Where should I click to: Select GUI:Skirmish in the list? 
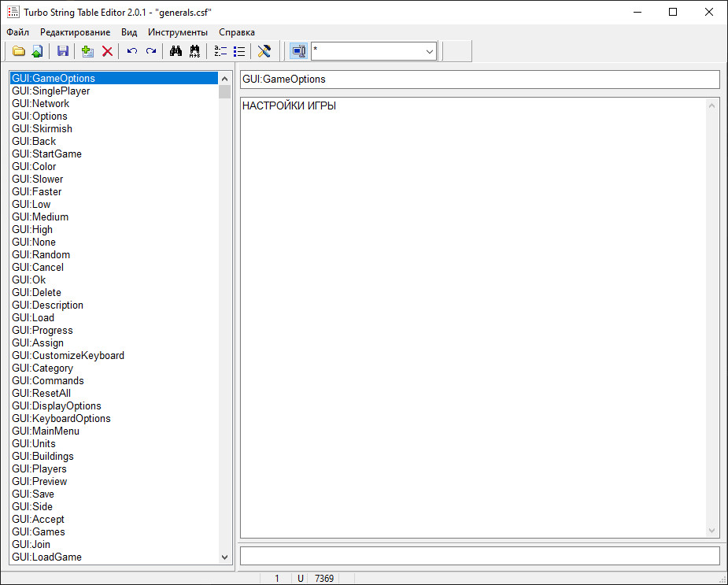114,128
